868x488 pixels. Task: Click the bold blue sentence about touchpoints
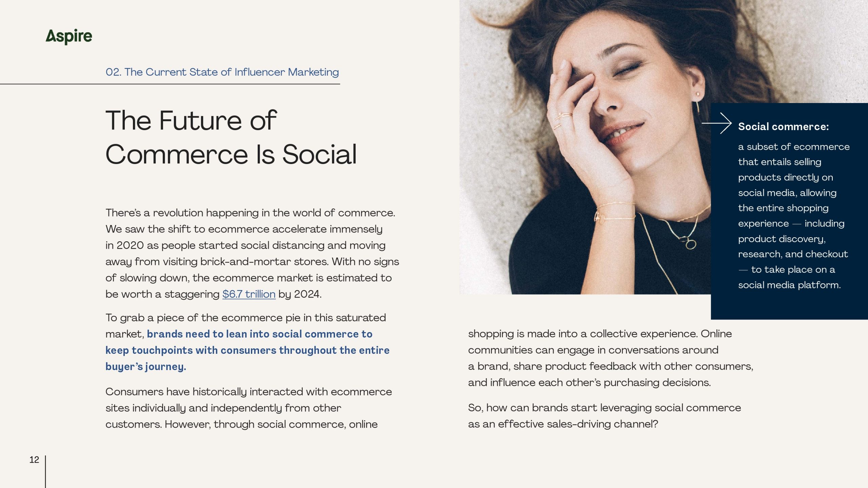pos(247,350)
